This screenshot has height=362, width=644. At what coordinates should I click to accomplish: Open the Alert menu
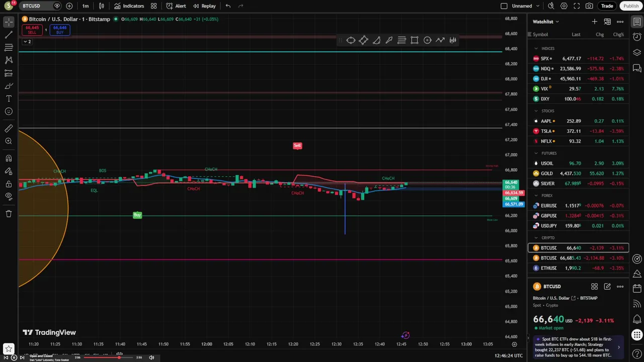coord(176,6)
